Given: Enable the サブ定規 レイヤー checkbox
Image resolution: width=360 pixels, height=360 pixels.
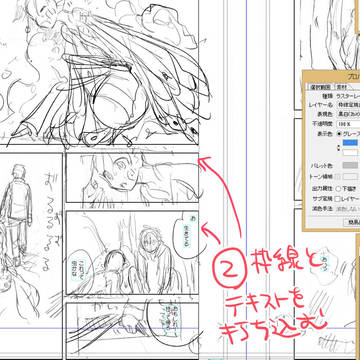Looking at the screenshot, I should [x=338, y=199].
